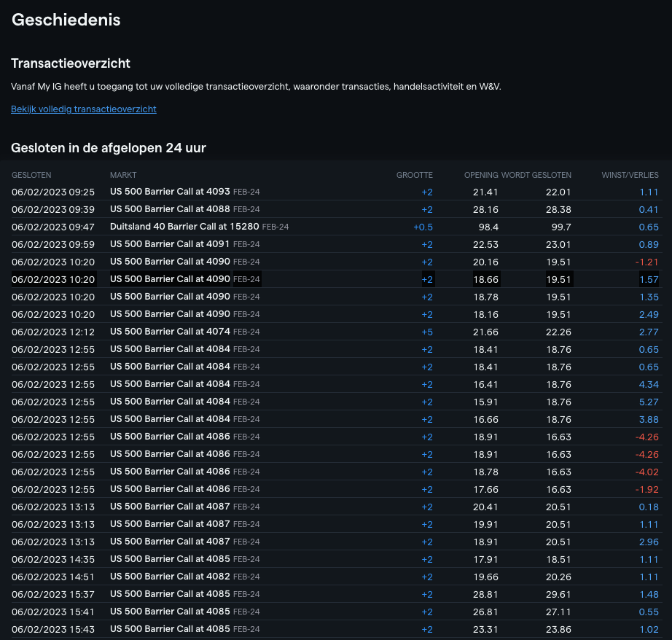Click the WORDT GESLOTEN column header
Image resolution: width=672 pixels, height=640 pixels.
(x=536, y=175)
